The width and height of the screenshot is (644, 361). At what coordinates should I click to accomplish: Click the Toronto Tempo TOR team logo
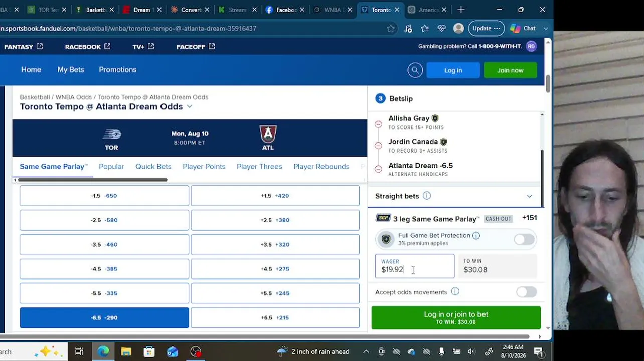coord(111,134)
